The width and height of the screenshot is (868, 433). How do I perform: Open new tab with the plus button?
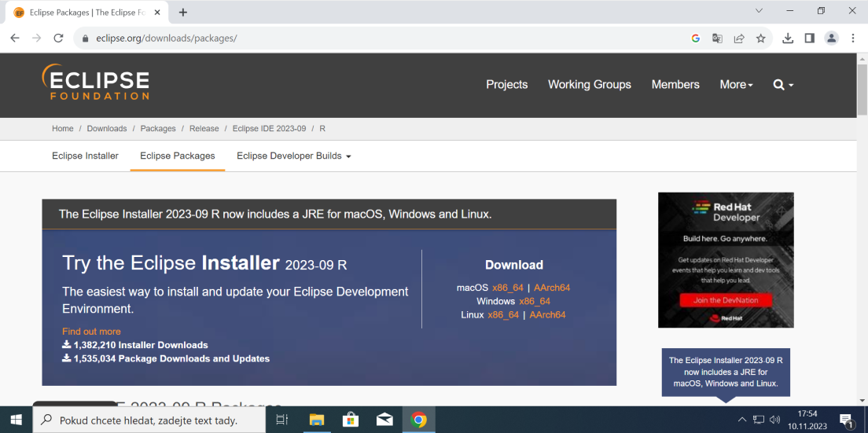pos(183,12)
